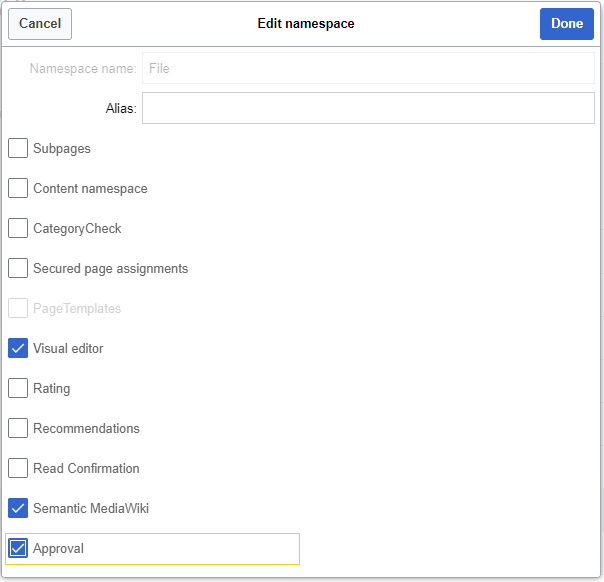This screenshot has width=604, height=582.
Task: Click the Cancel button
Action: (40, 23)
